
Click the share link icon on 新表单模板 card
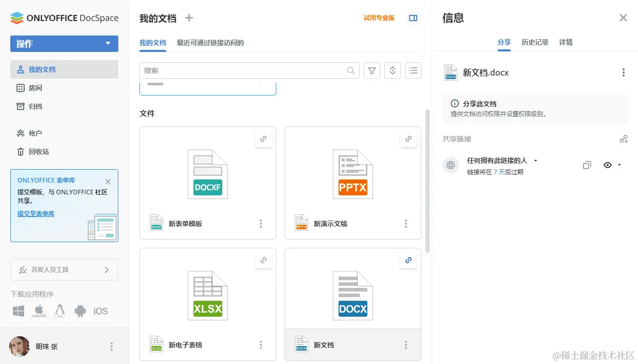coord(263,139)
